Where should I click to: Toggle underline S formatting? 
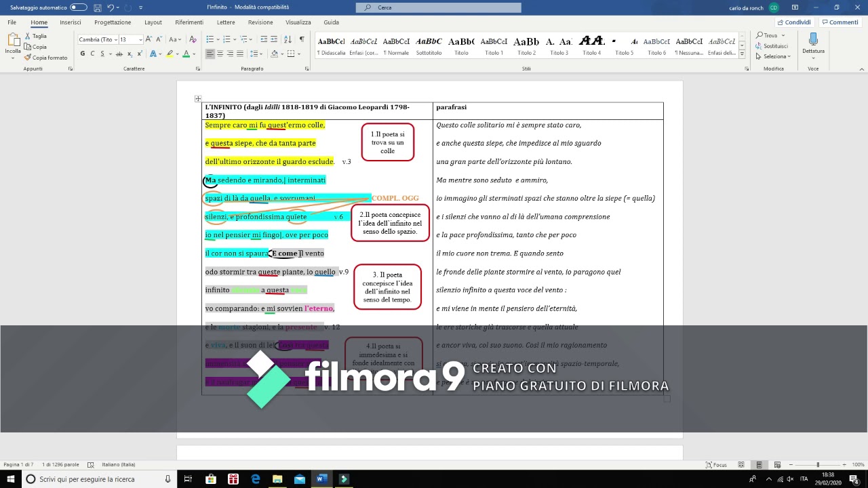point(101,54)
